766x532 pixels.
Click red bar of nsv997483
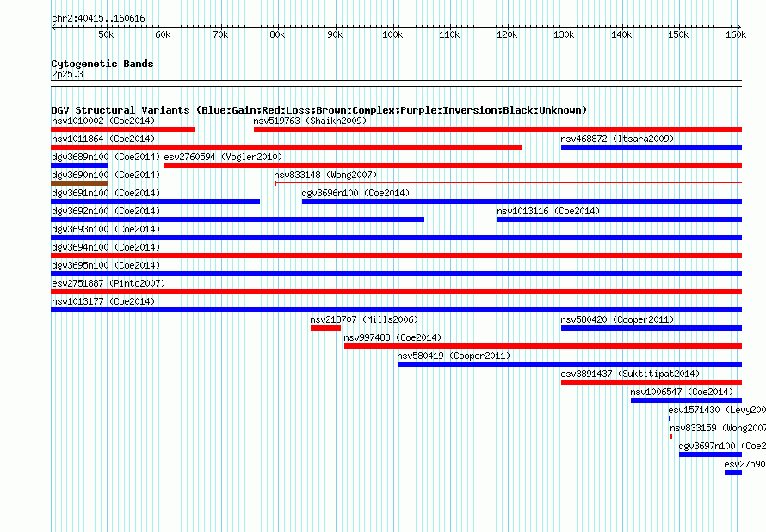543,346
